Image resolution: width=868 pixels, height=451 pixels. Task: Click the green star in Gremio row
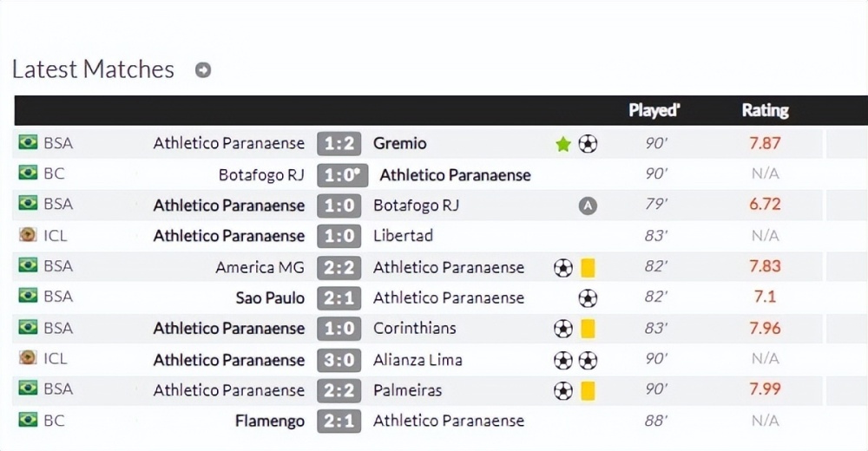click(x=563, y=145)
